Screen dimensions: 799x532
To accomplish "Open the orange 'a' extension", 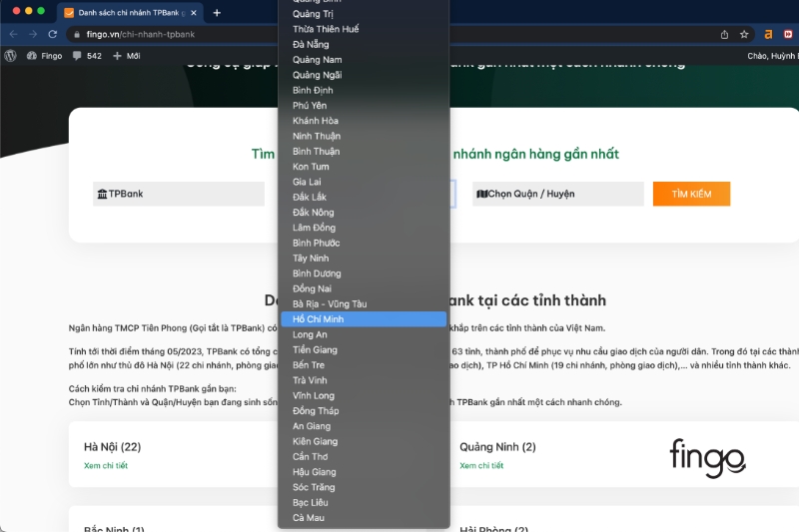I will click(768, 34).
